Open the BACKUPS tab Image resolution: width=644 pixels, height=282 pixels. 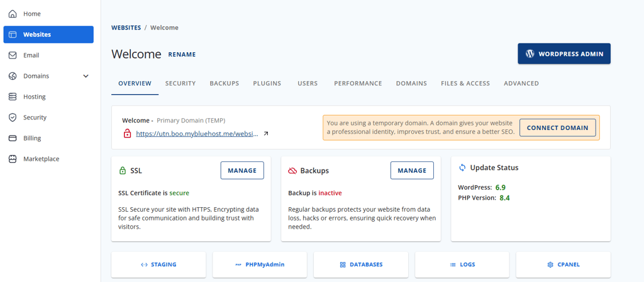[x=225, y=83]
